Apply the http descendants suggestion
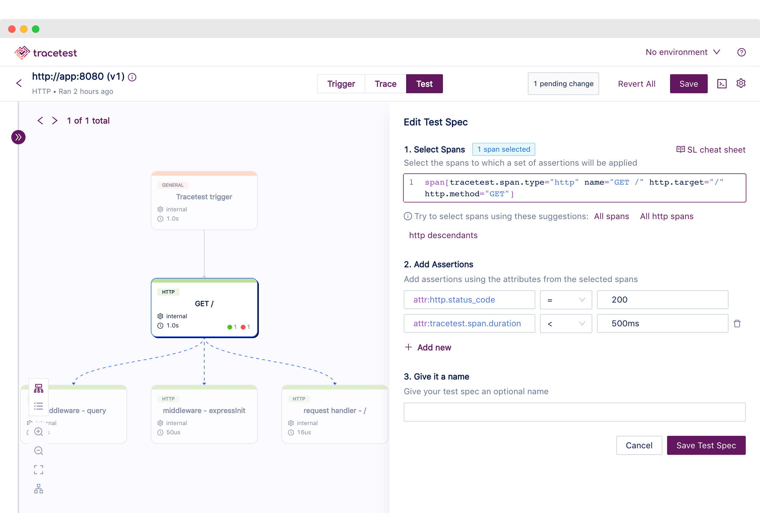 [443, 235]
